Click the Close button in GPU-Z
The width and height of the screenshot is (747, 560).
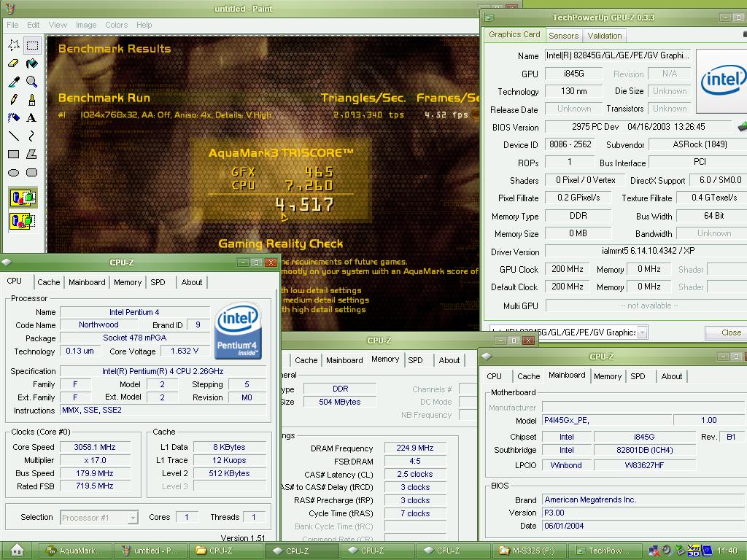(x=730, y=332)
